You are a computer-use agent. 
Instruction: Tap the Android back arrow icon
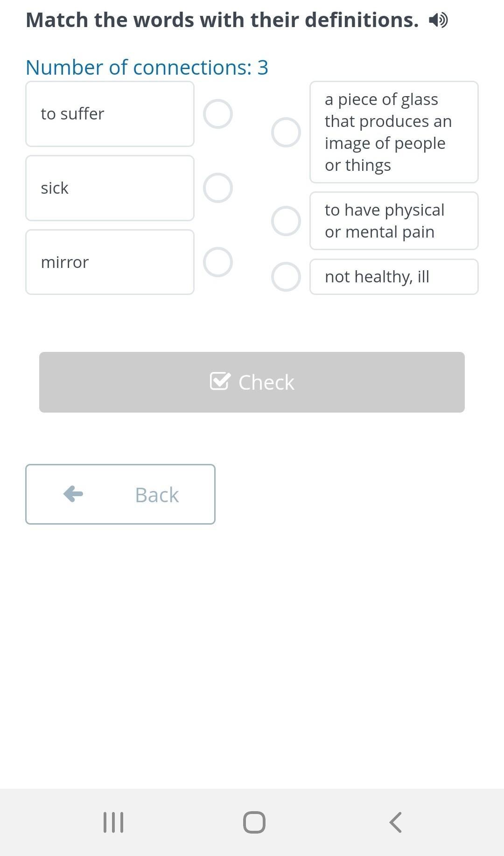pyautogui.click(x=395, y=822)
